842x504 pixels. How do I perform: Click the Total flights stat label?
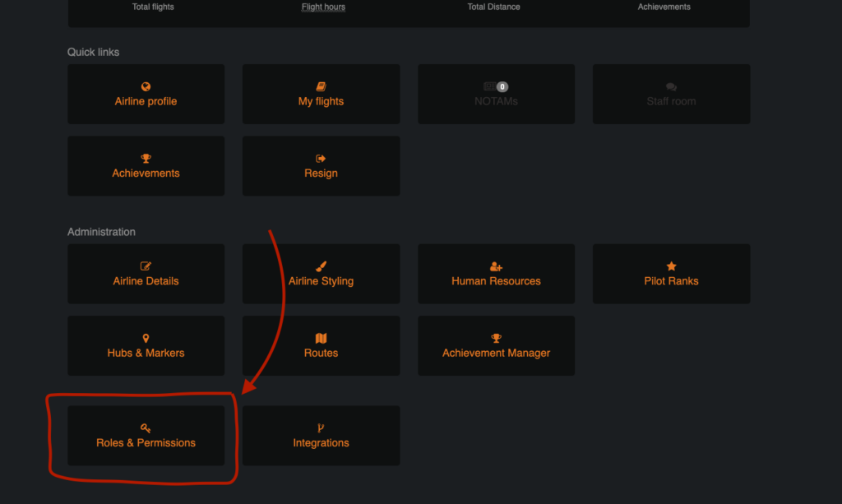pos(153,7)
